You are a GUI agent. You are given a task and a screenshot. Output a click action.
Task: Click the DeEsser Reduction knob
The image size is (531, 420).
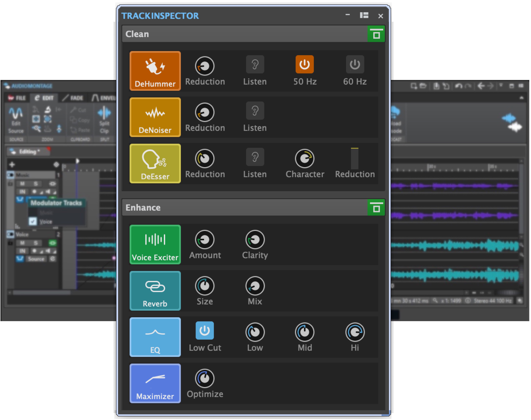pos(205,158)
